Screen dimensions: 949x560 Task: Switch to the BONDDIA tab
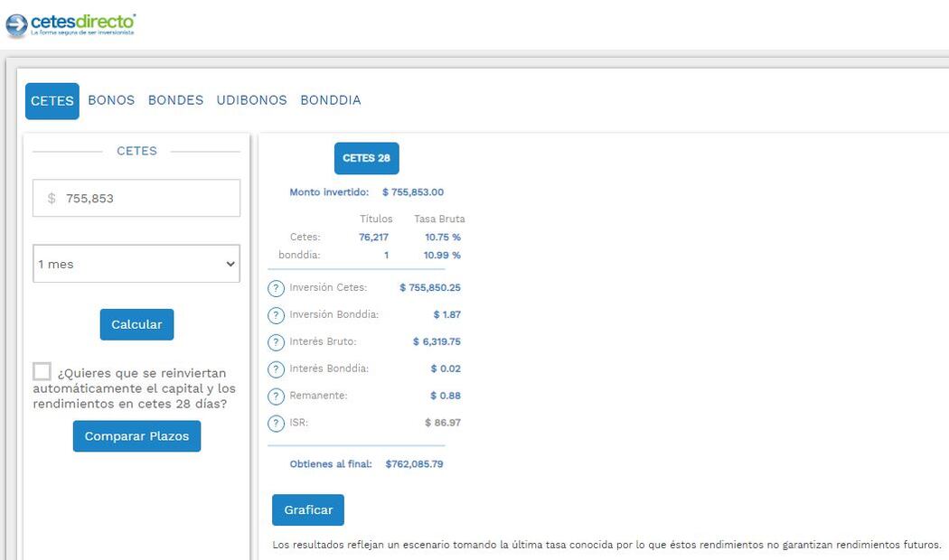pos(331,99)
